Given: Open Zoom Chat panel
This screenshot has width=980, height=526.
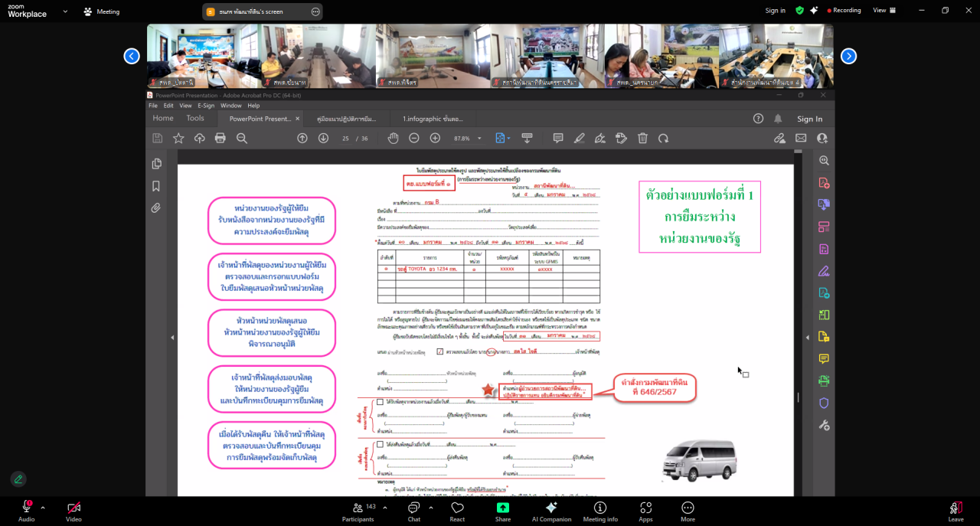Looking at the screenshot, I should click(413, 508).
